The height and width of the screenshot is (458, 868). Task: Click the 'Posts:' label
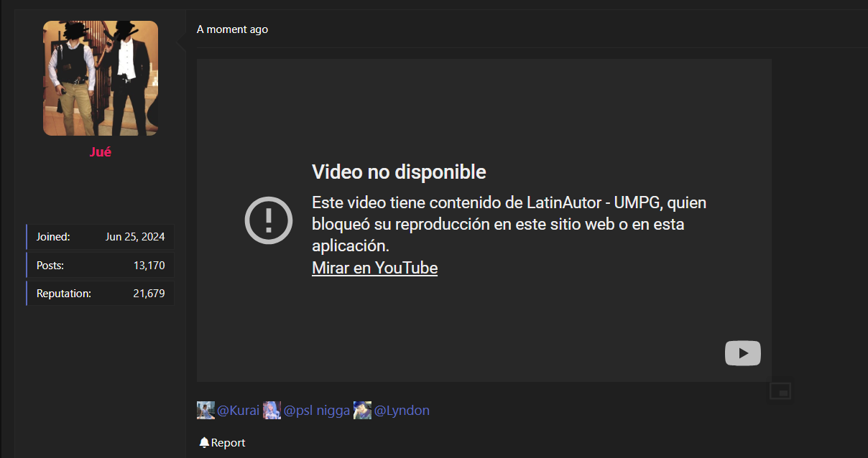point(50,266)
